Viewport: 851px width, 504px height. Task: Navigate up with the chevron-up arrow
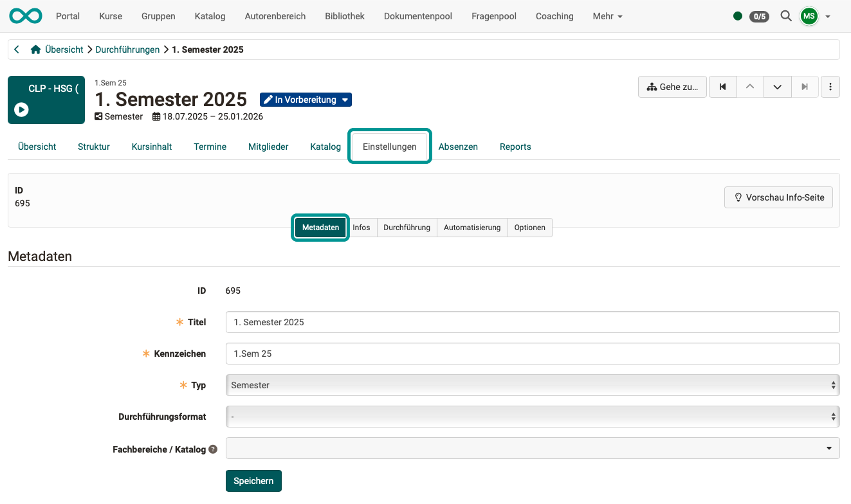(750, 86)
